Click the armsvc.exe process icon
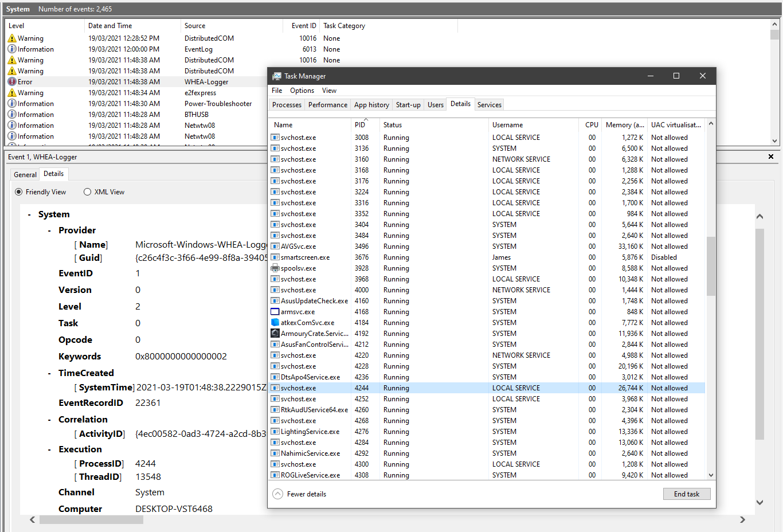This screenshot has height=532, width=783. [x=275, y=312]
